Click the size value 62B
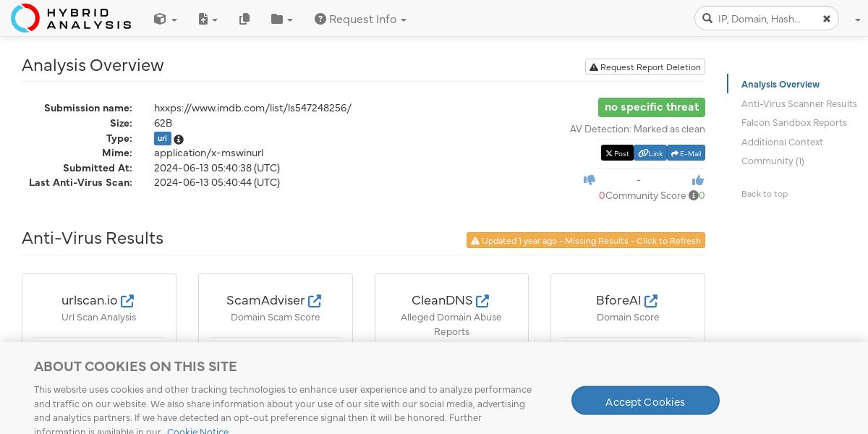 (163, 123)
